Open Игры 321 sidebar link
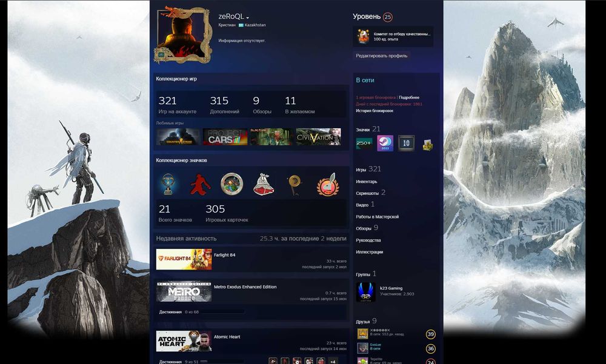606x364 pixels. pos(368,169)
